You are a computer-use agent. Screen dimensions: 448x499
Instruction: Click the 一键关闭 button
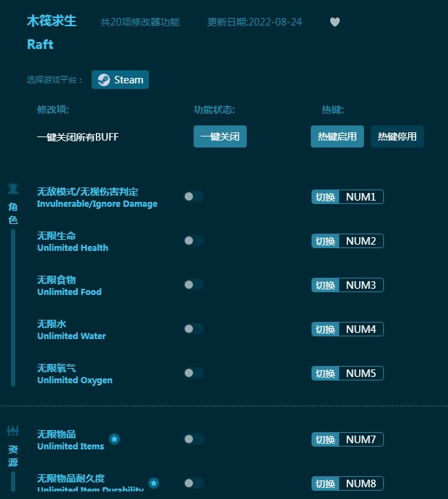click(x=220, y=136)
